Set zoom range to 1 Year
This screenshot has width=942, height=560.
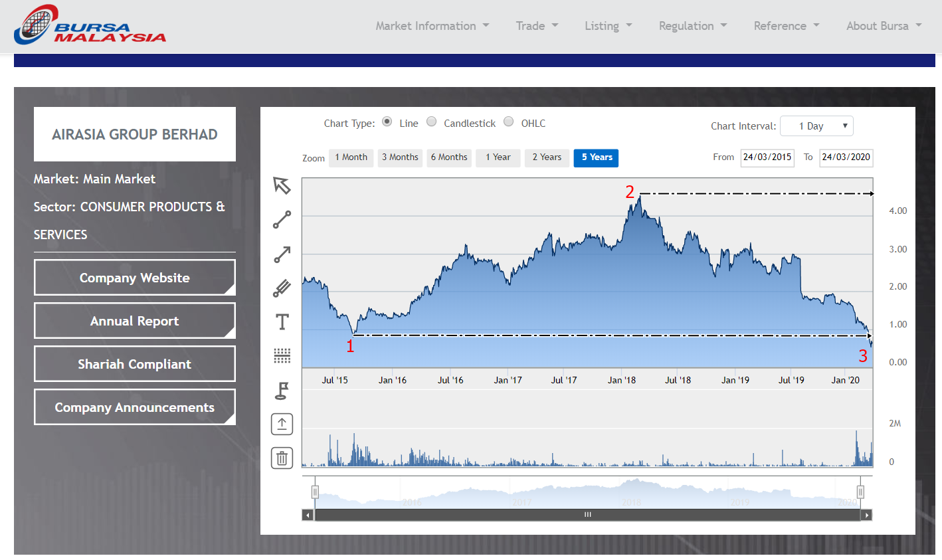498,157
